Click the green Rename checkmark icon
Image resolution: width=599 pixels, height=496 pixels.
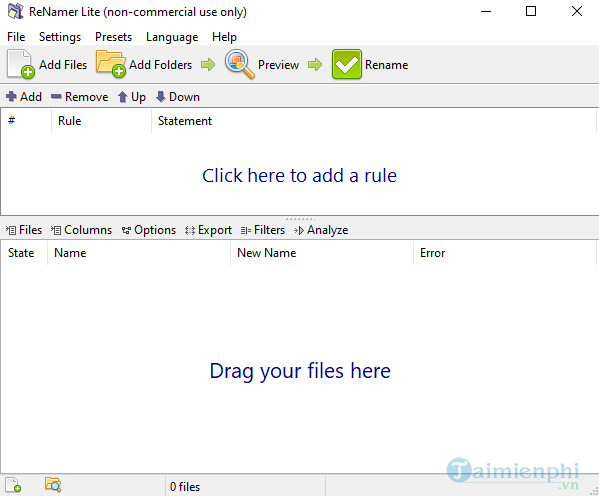tap(346, 64)
